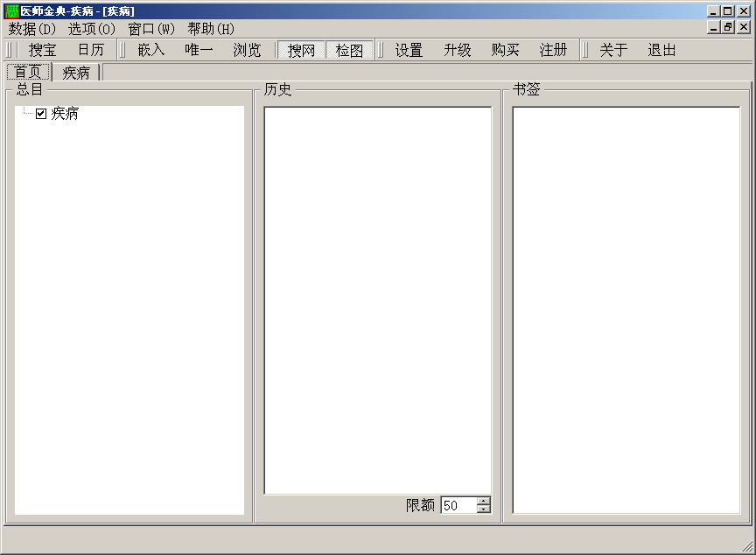Open the 数据(D) menu
Screen dimensions: 756x555
pos(31,29)
